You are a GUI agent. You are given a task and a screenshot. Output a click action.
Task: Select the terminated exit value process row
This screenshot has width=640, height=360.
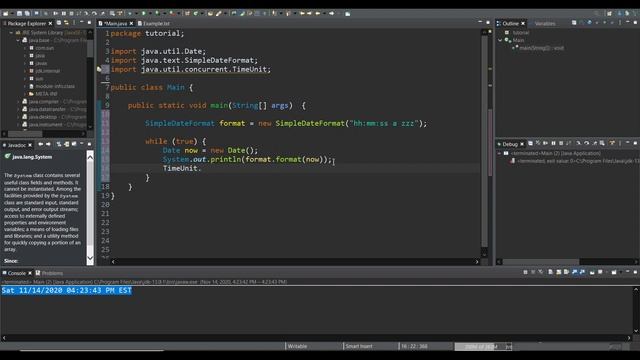(x=575, y=161)
